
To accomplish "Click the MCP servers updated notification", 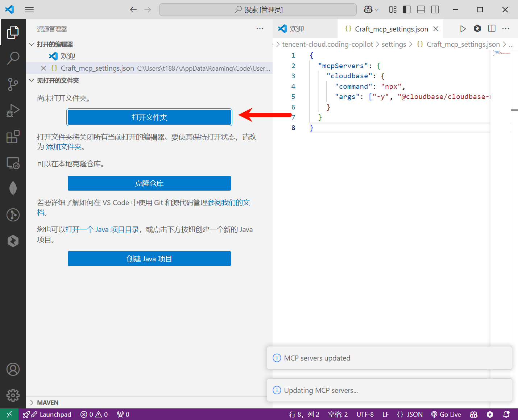I will pyautogui.click(x=389, y=358).
